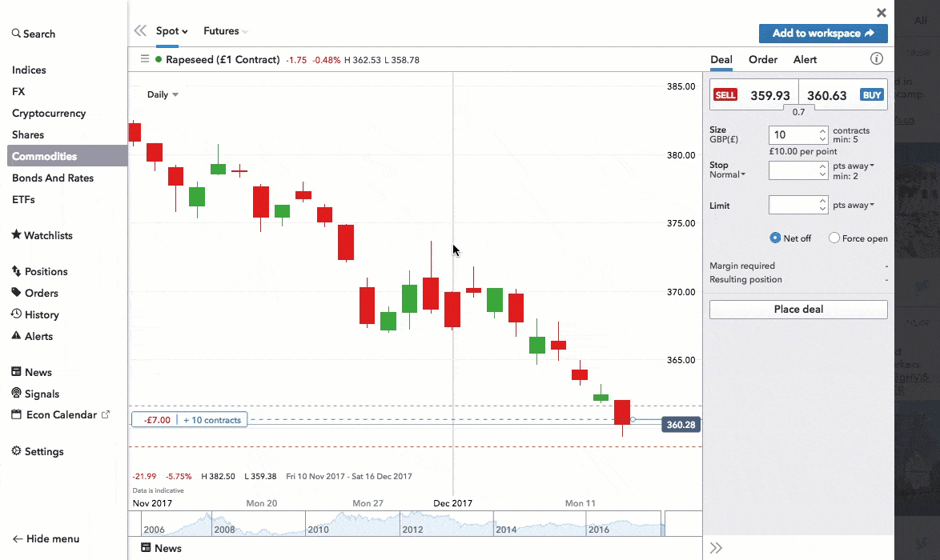This screenshot has height=560, width=940.
Task: Open the Futures dropdown
Action: (226, 31)
